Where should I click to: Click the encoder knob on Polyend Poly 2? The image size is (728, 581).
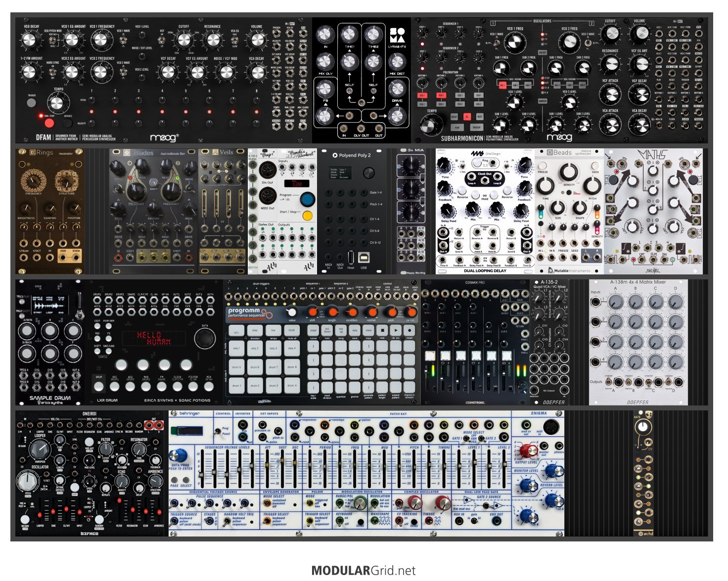click(x=369, y=173)
